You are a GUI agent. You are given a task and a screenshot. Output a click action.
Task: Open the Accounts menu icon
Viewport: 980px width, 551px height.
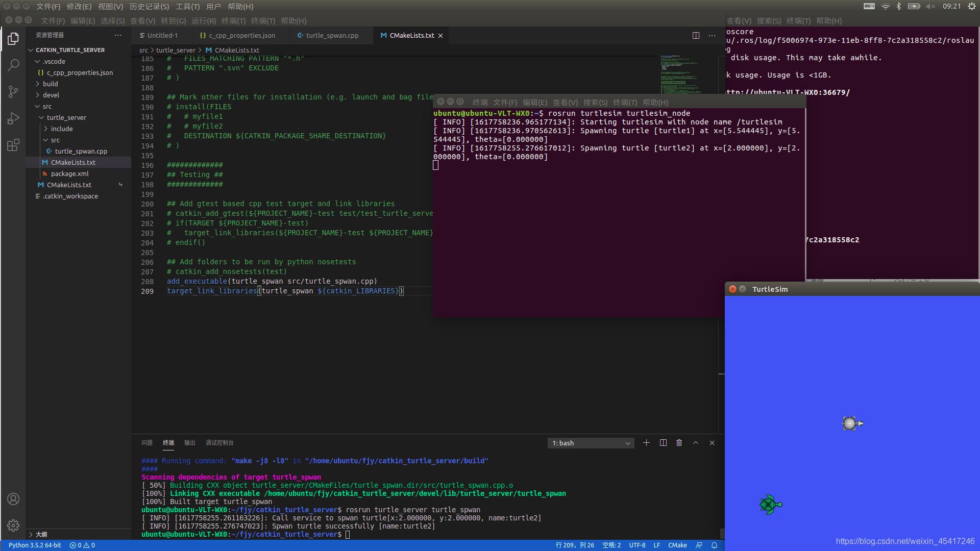pos(13,499)
